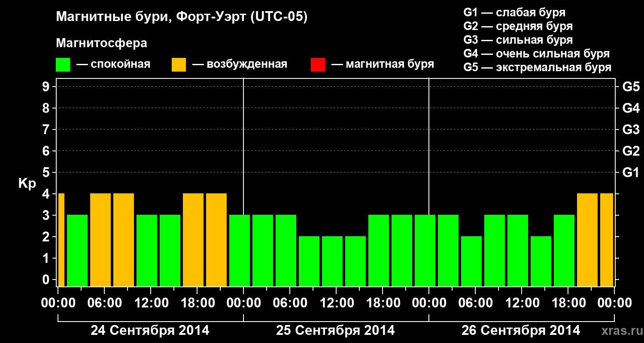The height and width of the screenshot is (343, 644).
Task: Click the '— возбужденная' legend label
Action: point(240,64)
